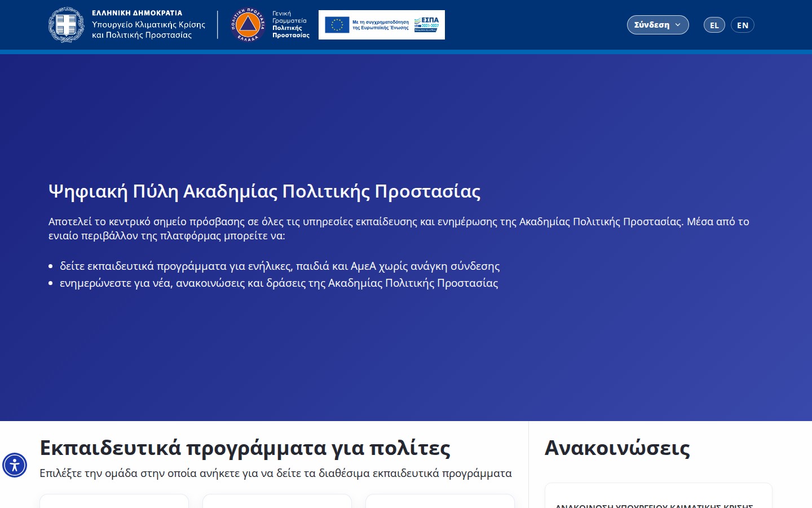Click the European Union flag icon
Viewport: 812px width, 508px height.
[337, 25]
